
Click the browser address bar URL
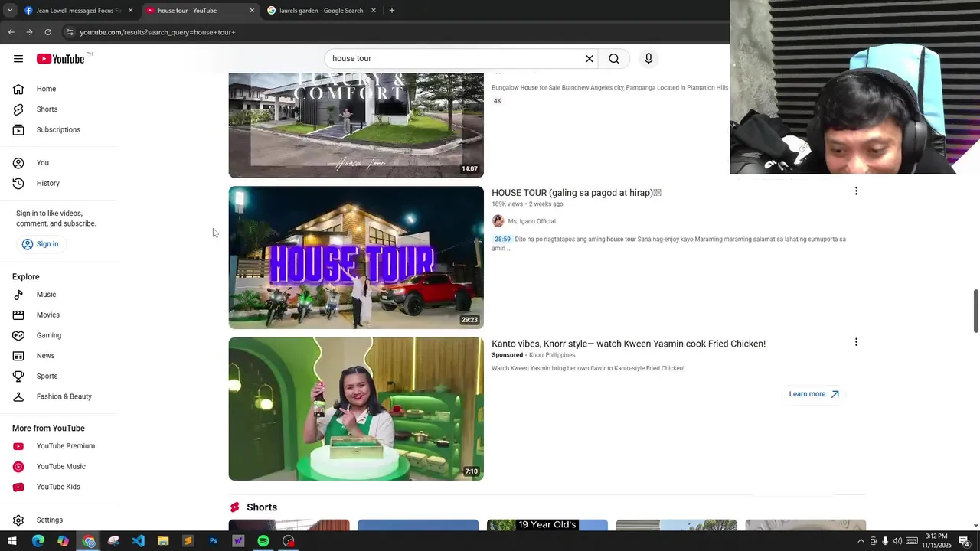(x=157, y=32)
